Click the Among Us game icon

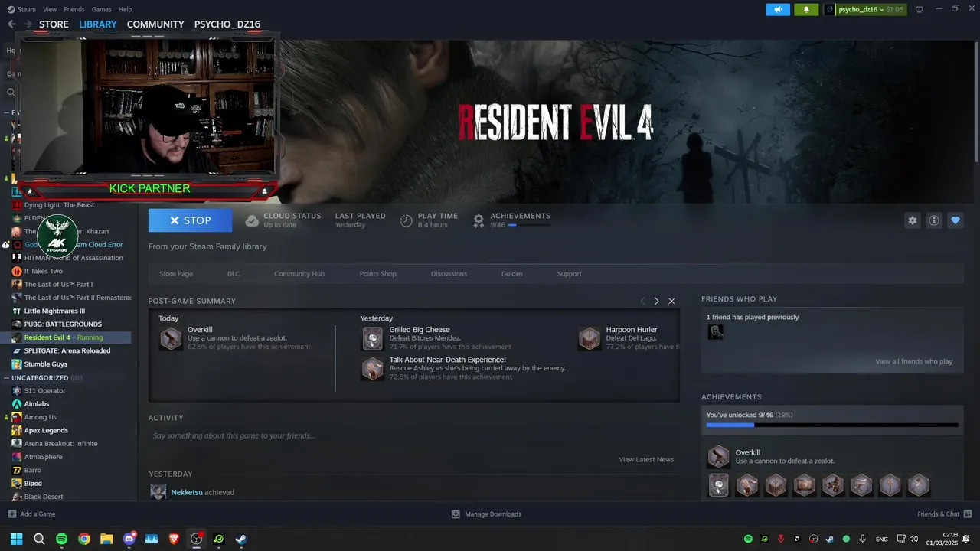(17, 417)
